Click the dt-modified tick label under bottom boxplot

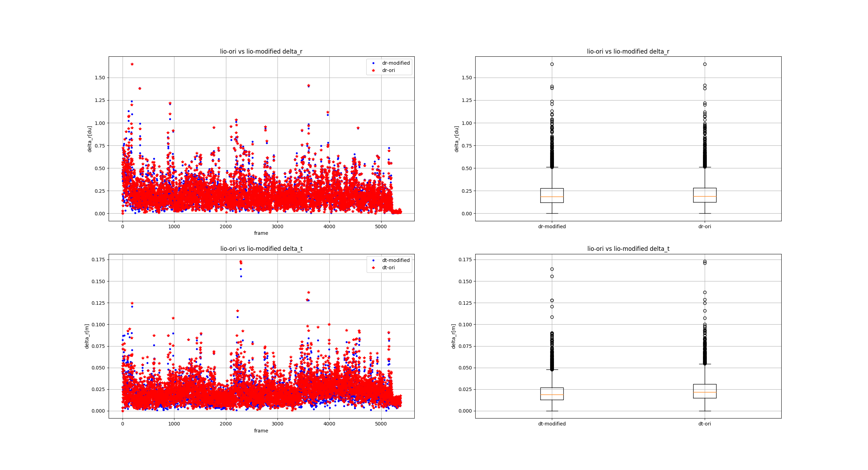coord(552,424)
